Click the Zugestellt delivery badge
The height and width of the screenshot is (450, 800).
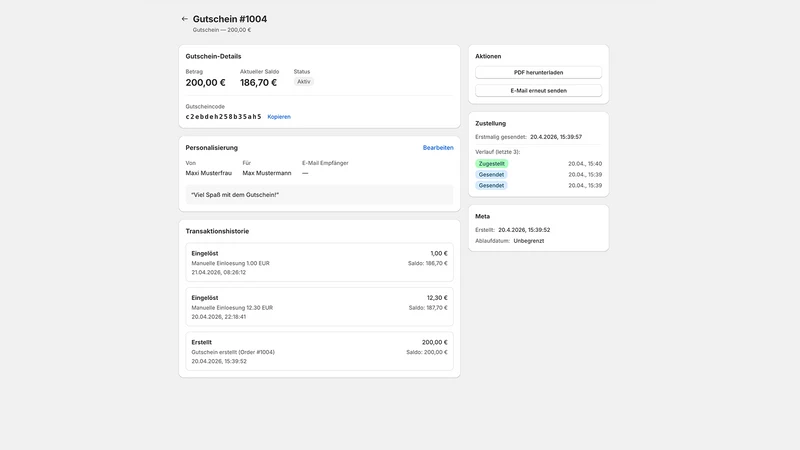(x=491, y=164)
